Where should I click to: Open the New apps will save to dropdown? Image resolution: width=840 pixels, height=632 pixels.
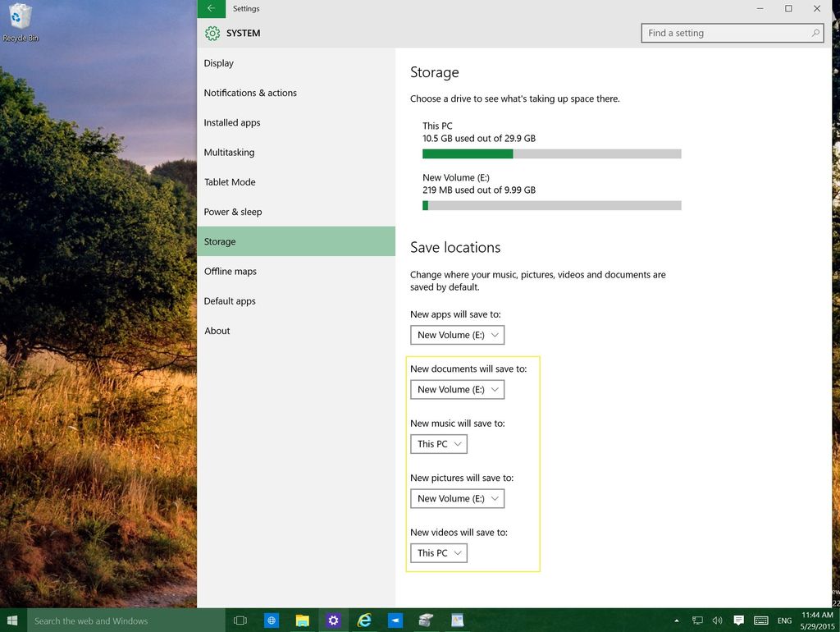(457, 335)
